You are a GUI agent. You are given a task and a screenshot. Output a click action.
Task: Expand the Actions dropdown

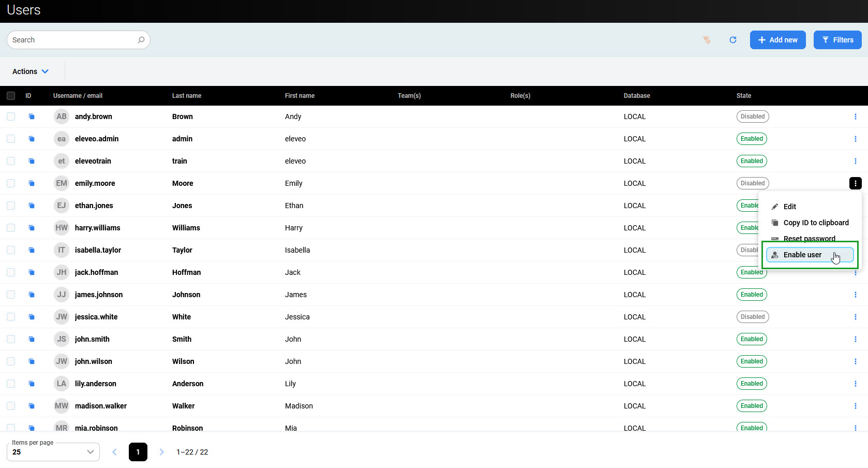(x=31, y=71)
